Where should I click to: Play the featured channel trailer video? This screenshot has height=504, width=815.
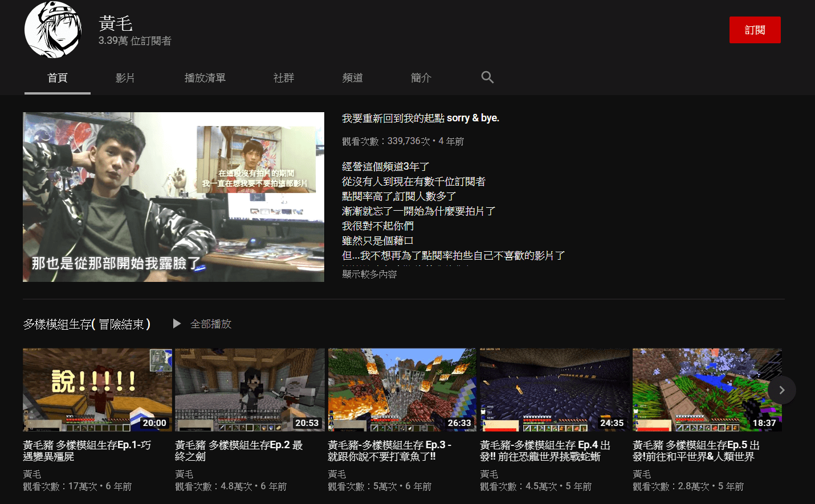[173, 197]
